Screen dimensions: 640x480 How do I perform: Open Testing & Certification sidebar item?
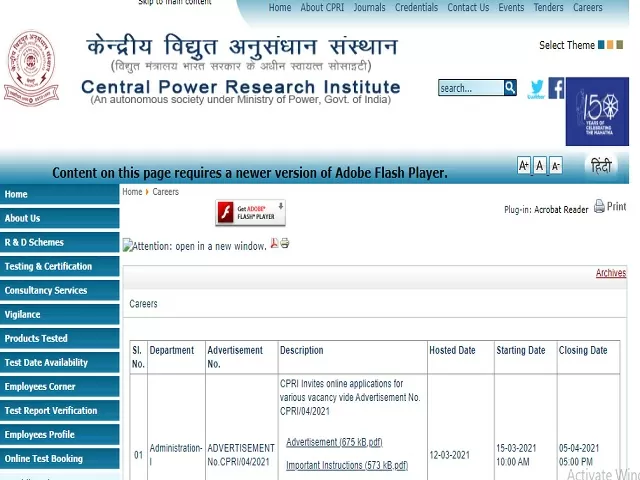pos(60,267)
